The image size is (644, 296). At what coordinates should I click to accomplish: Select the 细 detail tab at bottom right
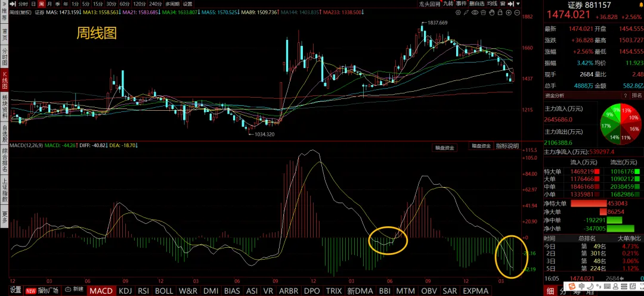[551, 291]
